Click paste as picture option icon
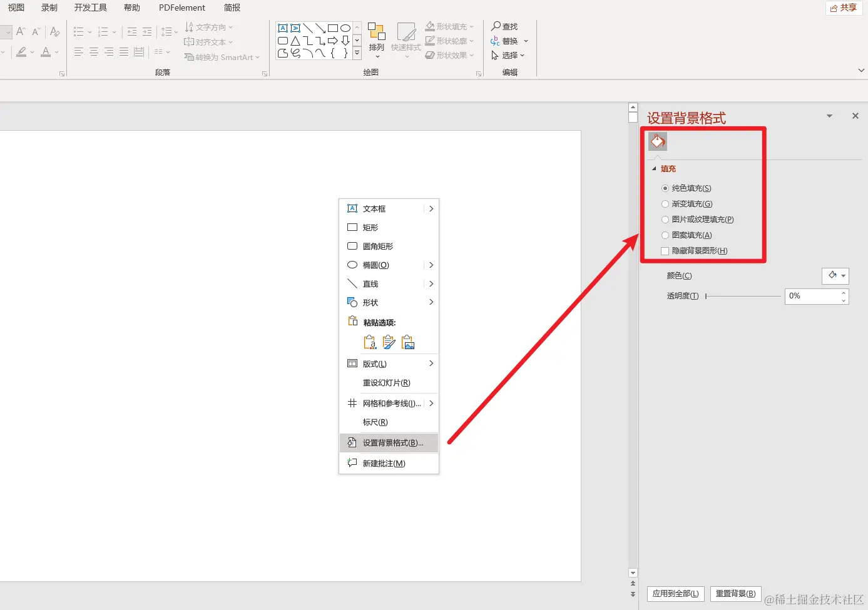Image resolution: width=868 pixels, height=610 pixels. [x=409, y=342]
